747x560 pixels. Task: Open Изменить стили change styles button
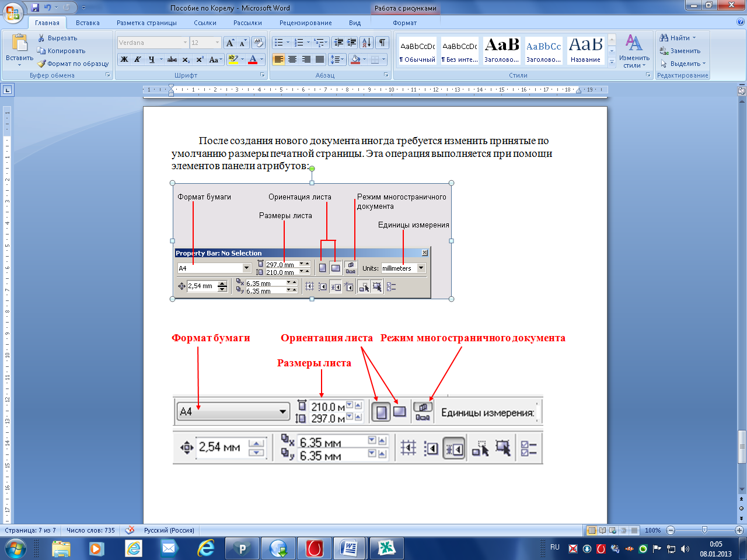(x=634, y=51)
